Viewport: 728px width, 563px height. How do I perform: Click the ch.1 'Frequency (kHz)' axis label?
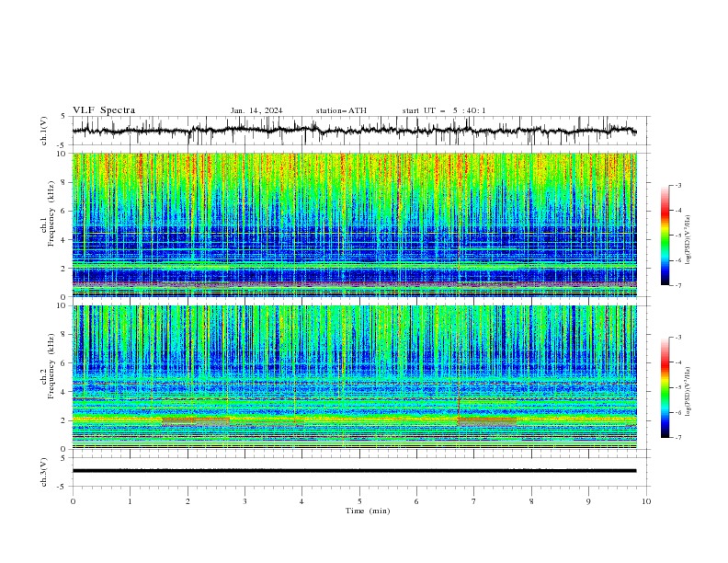tap(51, 214)
